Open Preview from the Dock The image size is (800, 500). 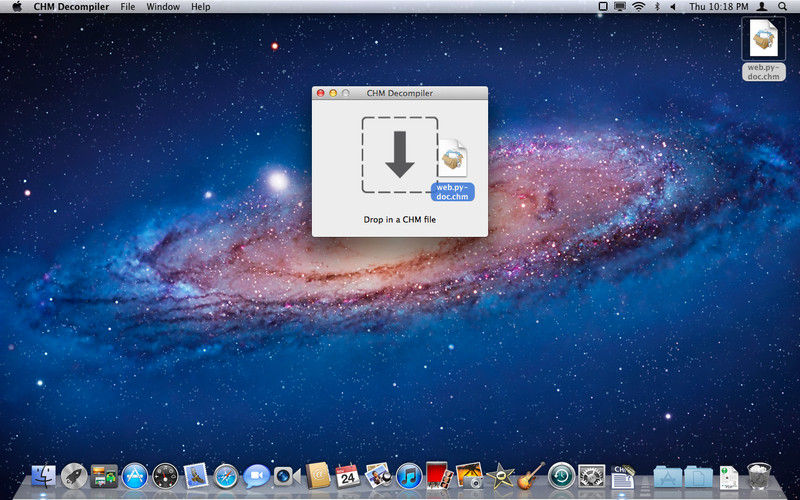pos(379,475)
